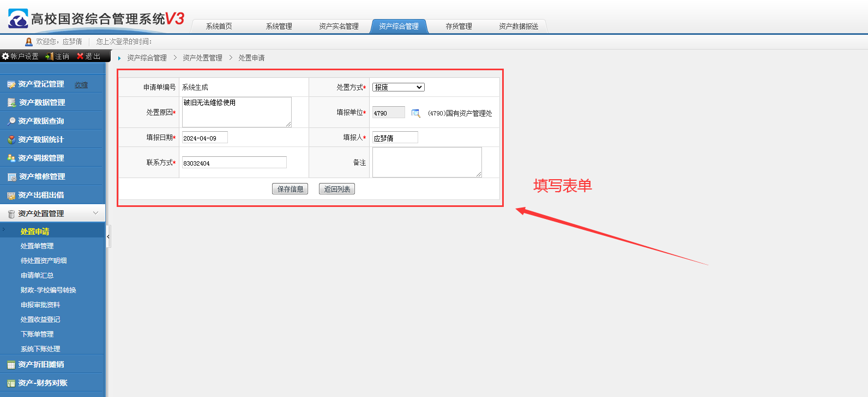Open the 资产调拨管理 sidebar section

point(41,158)
